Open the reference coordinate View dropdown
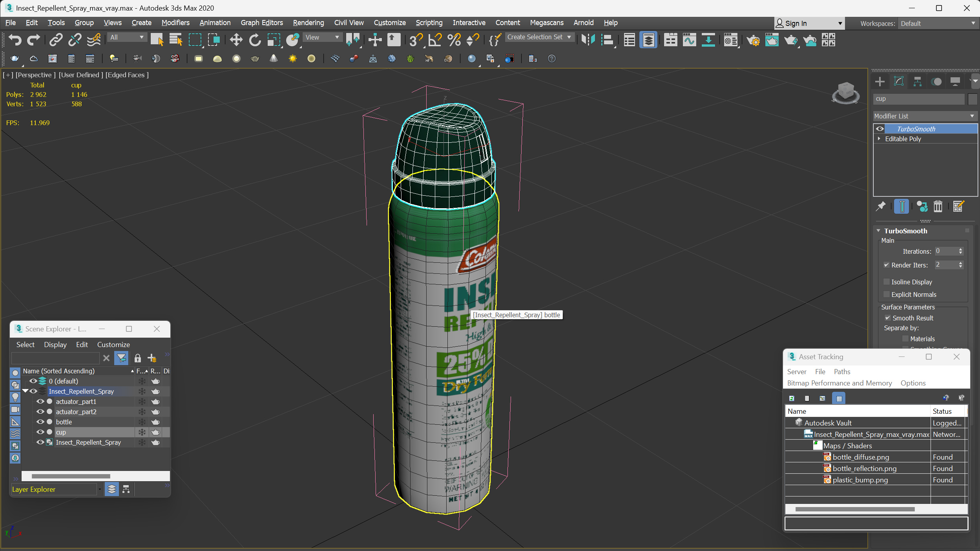980x551 pixels. (322, 37)
